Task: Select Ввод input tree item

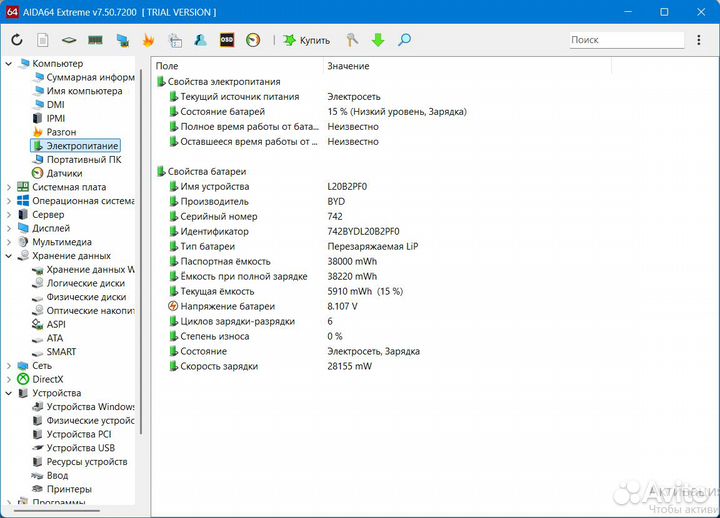Action: click(x=51, y=476)
